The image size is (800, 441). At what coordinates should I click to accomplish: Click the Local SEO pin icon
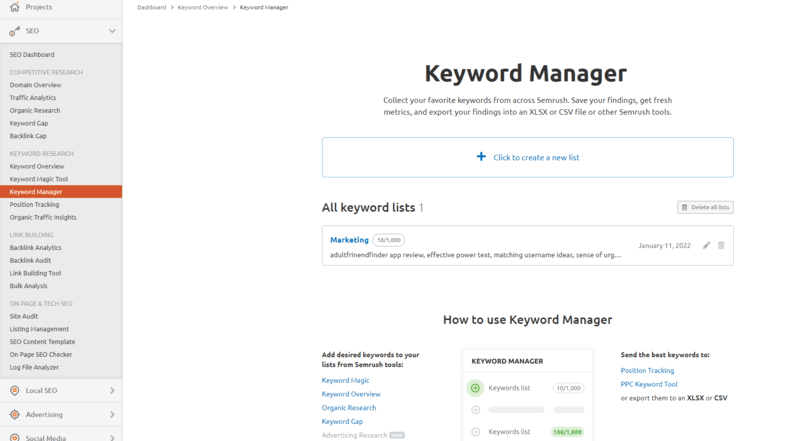15,390
